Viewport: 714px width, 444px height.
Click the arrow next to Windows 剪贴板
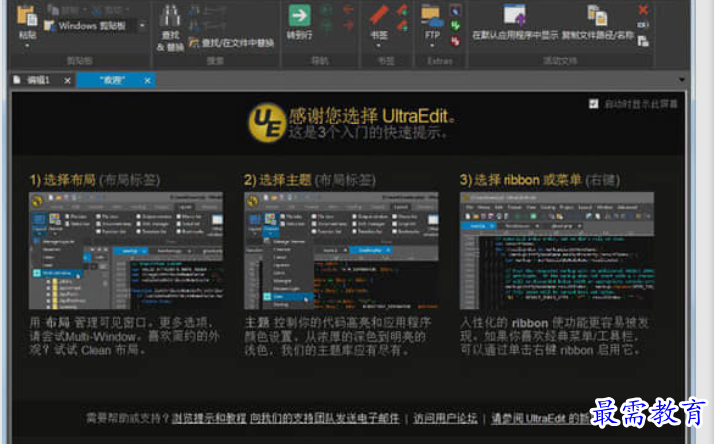click(x=142, y=26)
